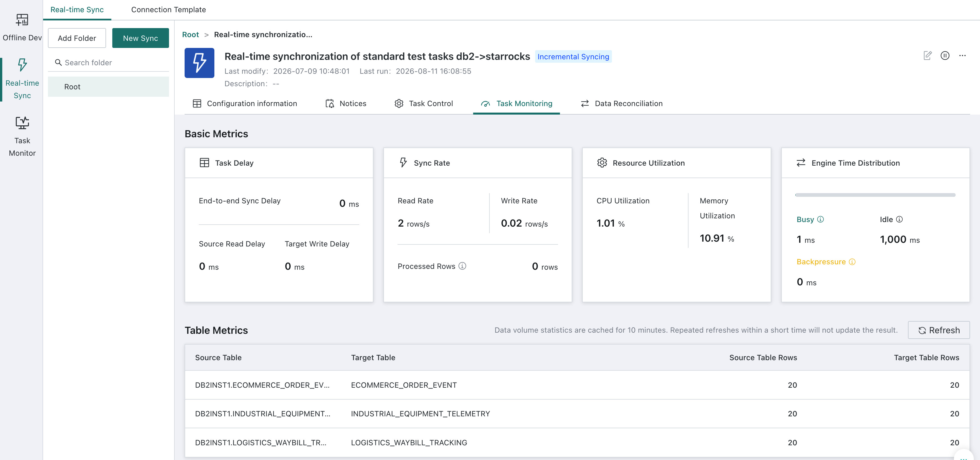Select the ECOMMERCE_ORDER_EVENT target table cell
The width and height of the screenshot is (980, 460).
[404, 385]
